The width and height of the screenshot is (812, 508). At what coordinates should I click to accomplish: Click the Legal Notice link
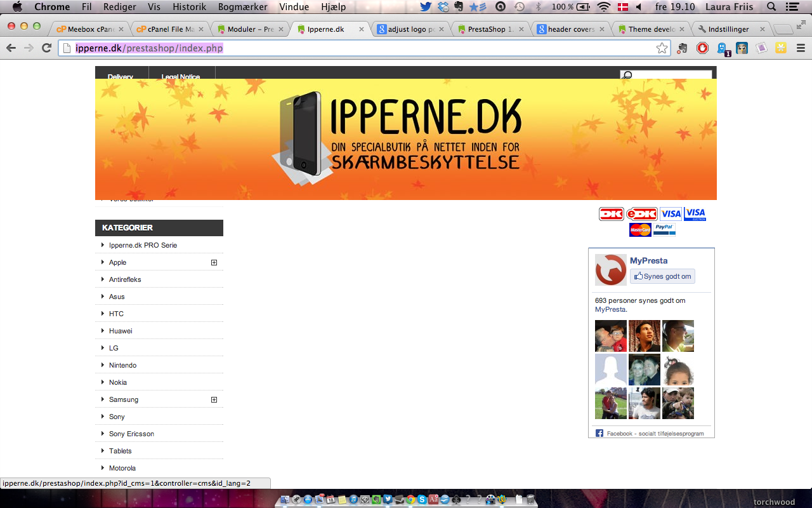coord(181,76)
